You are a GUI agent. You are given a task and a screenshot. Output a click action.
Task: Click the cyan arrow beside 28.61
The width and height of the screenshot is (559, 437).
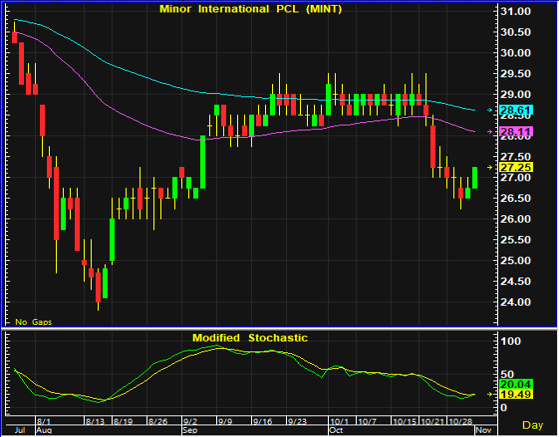[490, 110]
